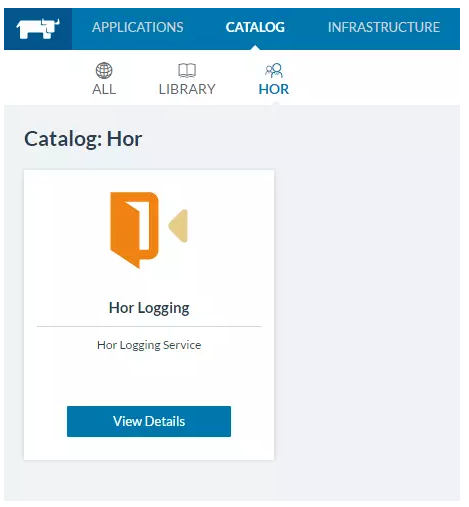Click the divider line under Hor Logging title
The image size is (469, 507).
point(149,327)
